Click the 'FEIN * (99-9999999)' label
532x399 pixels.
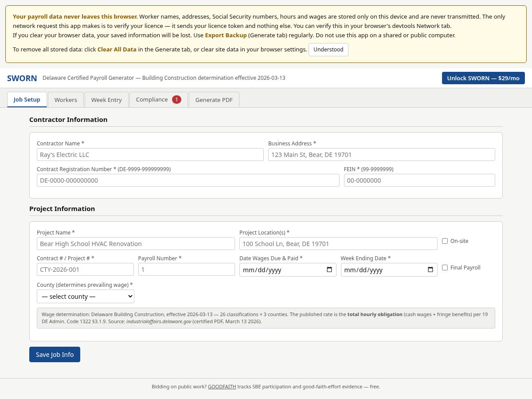pos(369,169)
